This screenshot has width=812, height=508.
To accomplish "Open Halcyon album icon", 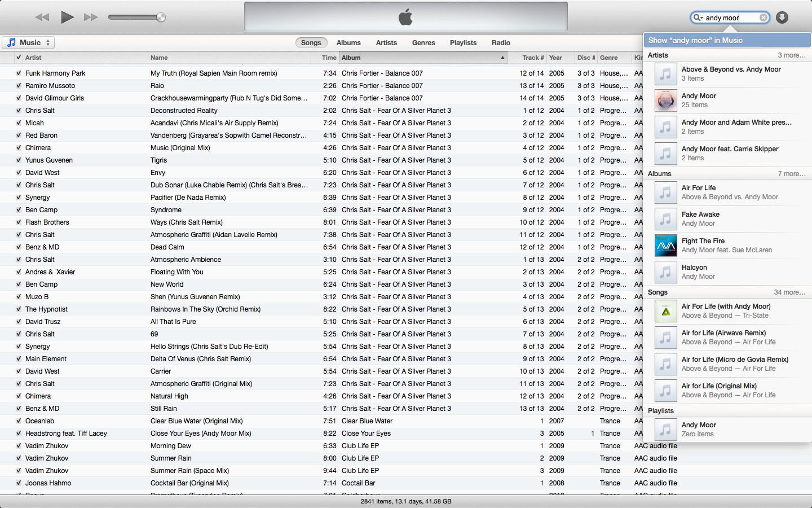I will [666, 272].
